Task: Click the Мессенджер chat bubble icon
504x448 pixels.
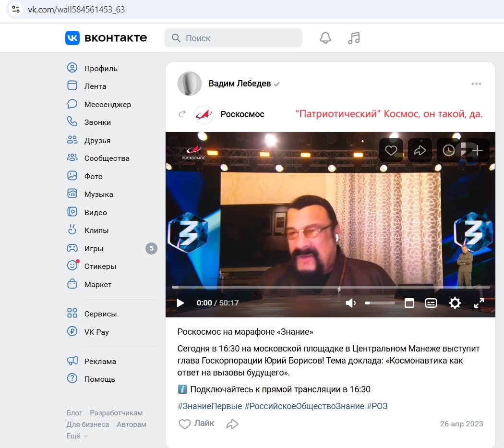Action: (x=72, y=104)
